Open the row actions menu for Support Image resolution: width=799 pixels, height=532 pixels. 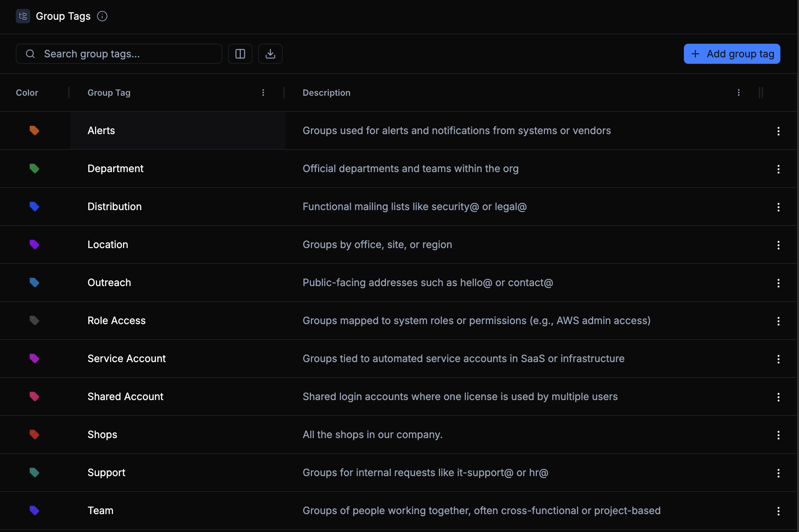pos(778,473)
